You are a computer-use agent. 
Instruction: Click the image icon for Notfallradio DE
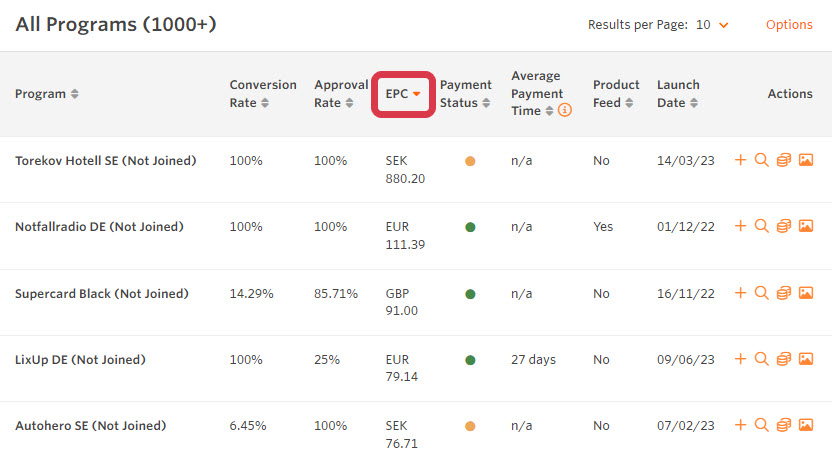tap(806, 226)
